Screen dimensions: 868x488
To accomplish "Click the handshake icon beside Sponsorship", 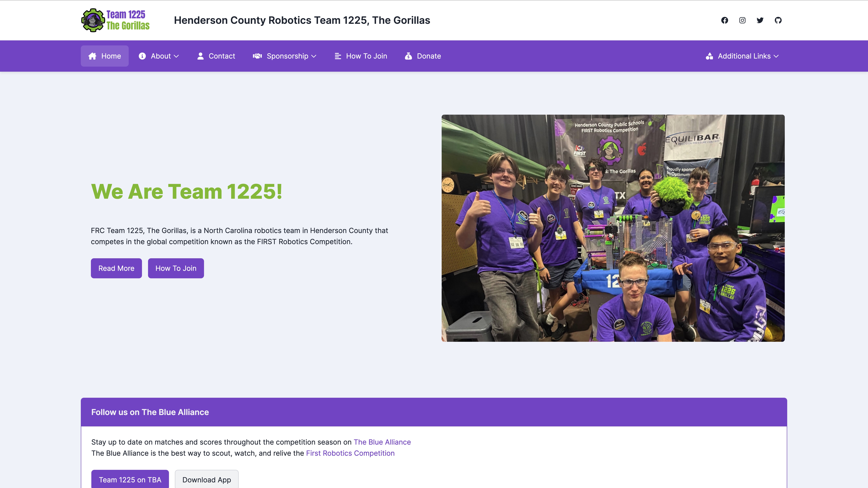I will pos(257,56).
